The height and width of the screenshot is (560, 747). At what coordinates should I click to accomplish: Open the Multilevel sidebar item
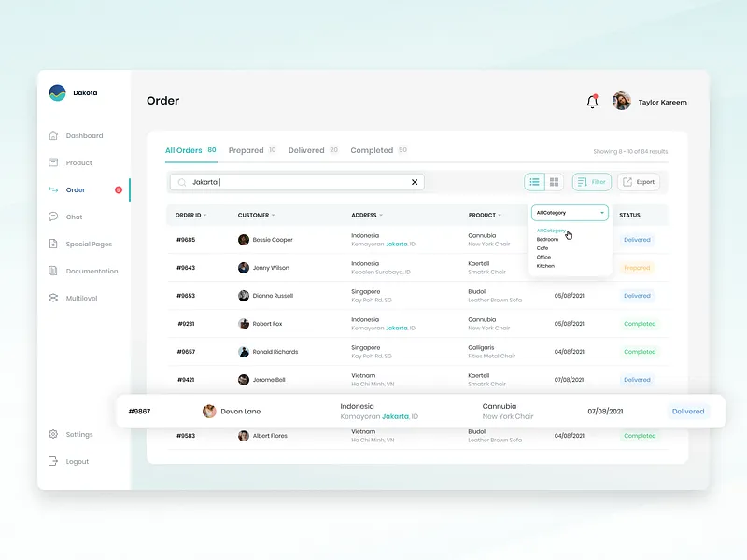click(x=73, y=298)
